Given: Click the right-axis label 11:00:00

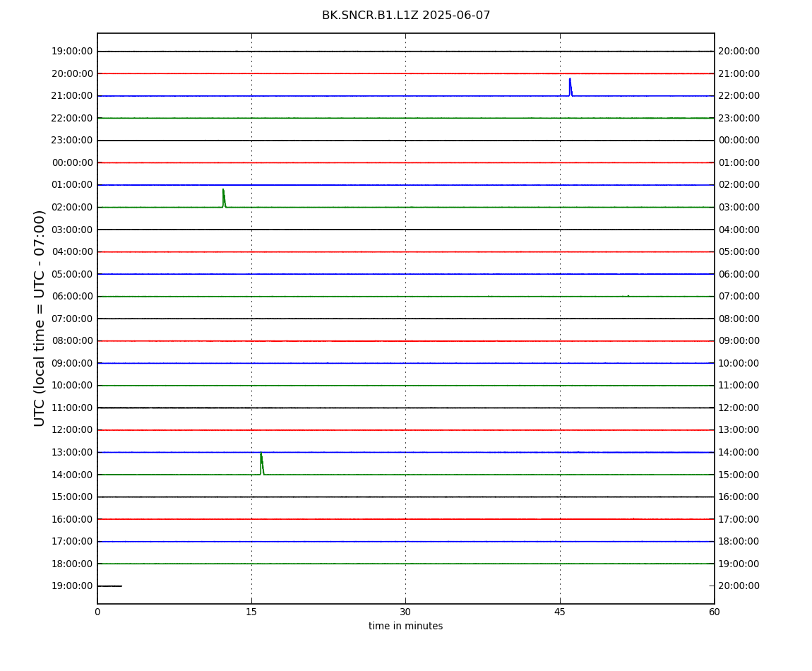Looking at the screenshot, I should (739, 386).
